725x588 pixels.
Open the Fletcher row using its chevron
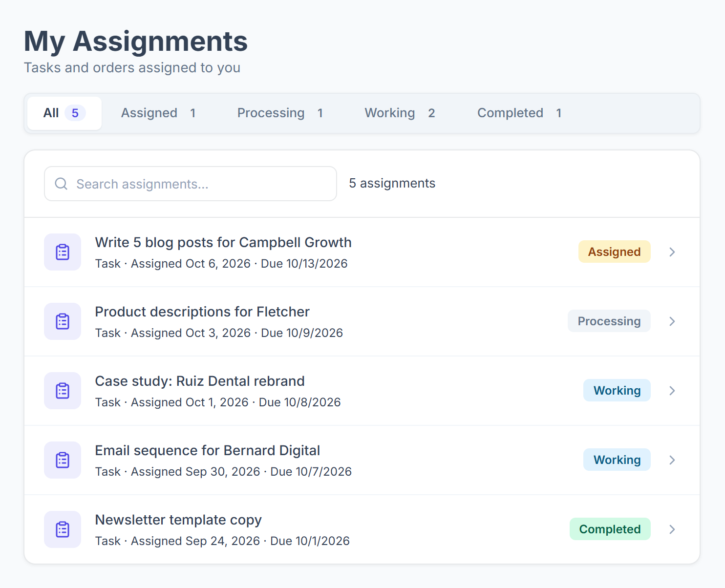coord(672,321)
